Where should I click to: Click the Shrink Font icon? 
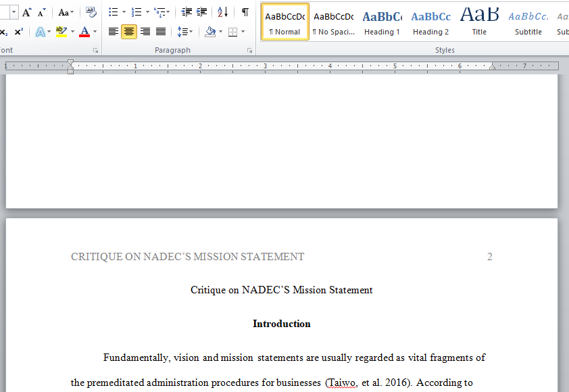[x=42, y=13]
